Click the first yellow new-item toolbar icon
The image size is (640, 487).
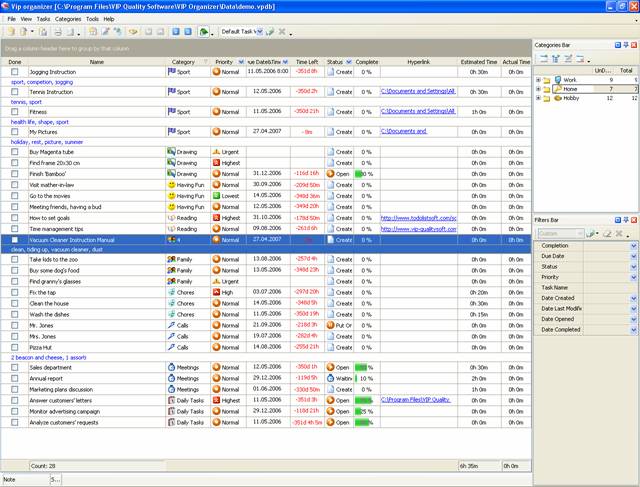pyautogui.click(x=9, y=32)
